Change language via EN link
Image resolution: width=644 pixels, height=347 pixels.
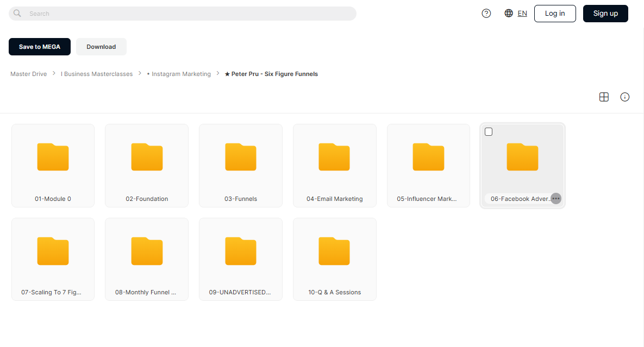click(x=522, y=14)
